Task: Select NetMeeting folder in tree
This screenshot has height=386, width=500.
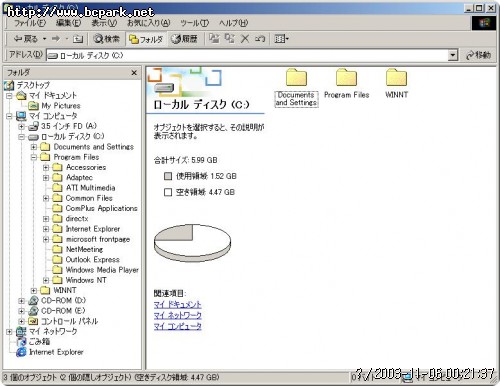Action: click(x=84, y=249)
